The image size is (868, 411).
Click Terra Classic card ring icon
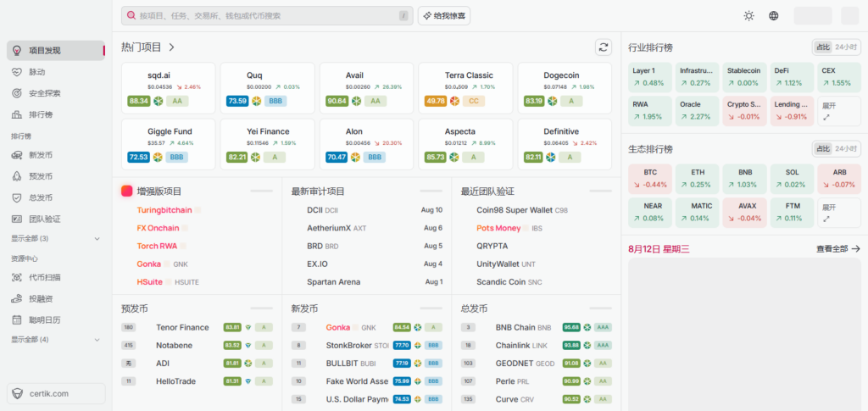click(x=454, y=101)
